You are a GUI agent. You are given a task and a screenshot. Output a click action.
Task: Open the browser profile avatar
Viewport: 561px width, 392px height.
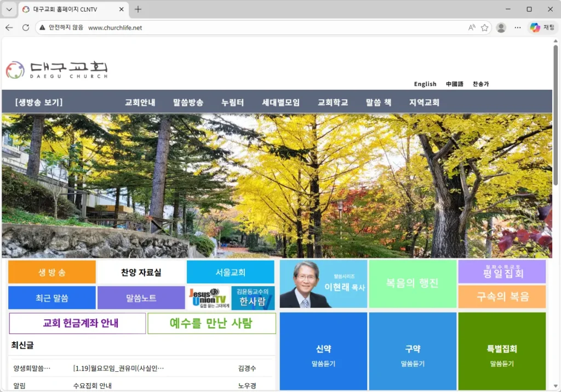[501, 27]
